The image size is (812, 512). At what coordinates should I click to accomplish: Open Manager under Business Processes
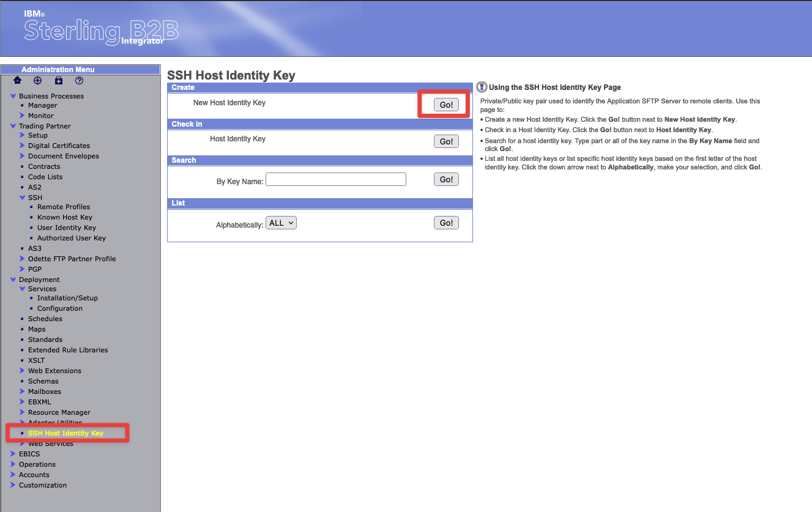pos(42,105)
